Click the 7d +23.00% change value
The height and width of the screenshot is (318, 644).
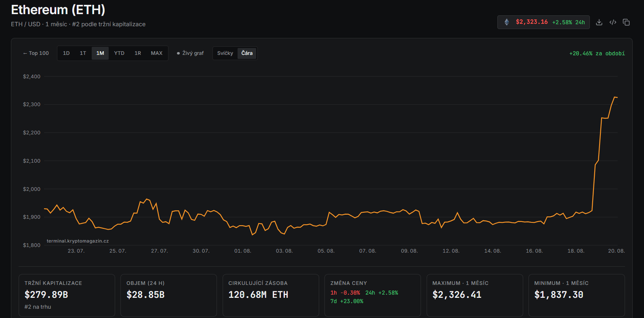click(347, 301)
